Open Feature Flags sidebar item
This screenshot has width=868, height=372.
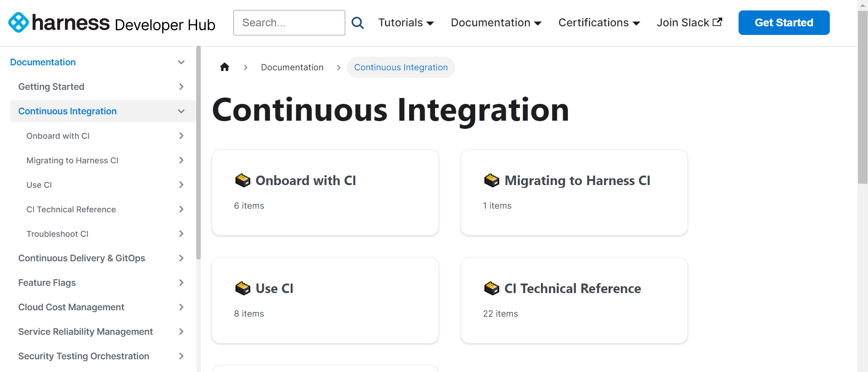tap(47, 283)
